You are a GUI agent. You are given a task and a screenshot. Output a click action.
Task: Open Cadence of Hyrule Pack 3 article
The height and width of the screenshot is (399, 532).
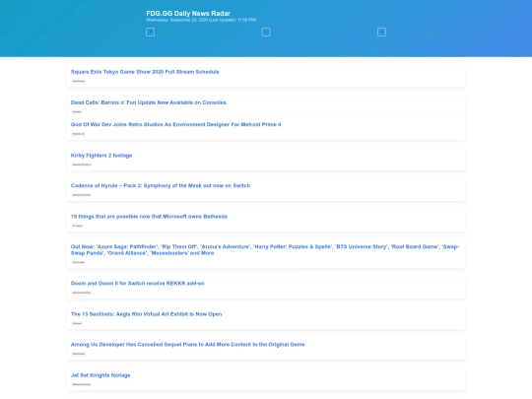pos(161,185)
